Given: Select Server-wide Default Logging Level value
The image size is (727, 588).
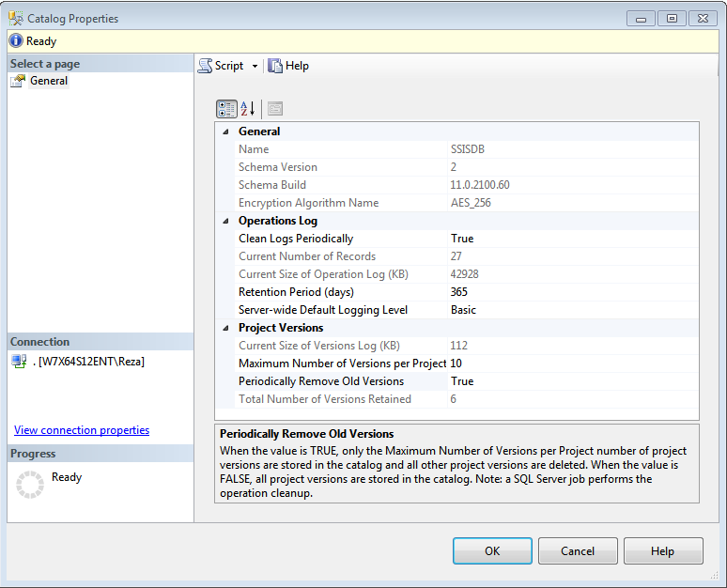Looking at the screenshot, I should pyautogui.click(x=463, y=310).
